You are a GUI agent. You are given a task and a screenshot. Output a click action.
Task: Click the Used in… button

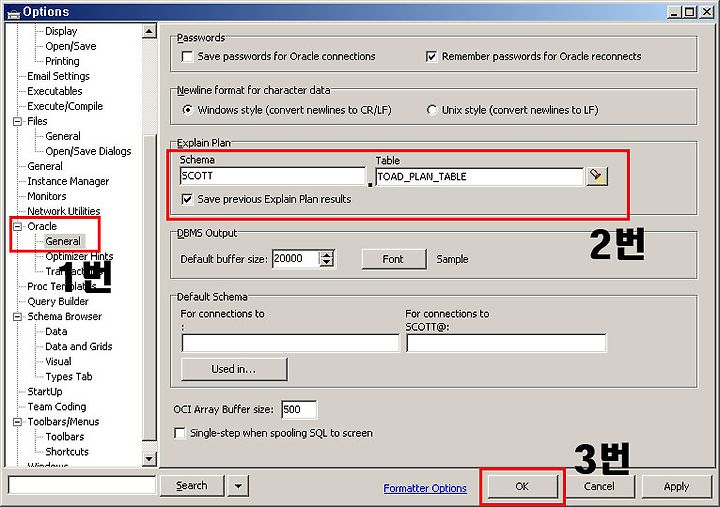pos(234,369)
